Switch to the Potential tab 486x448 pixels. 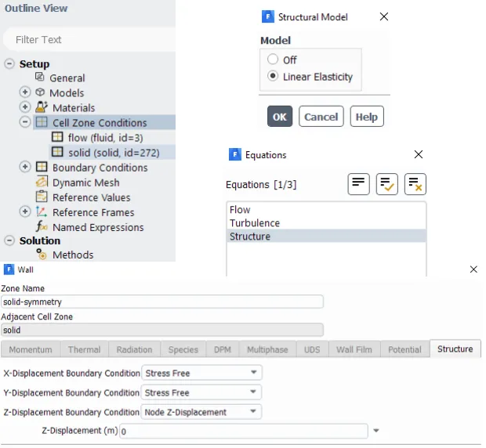pyautogui.click(x=404, y=349)
